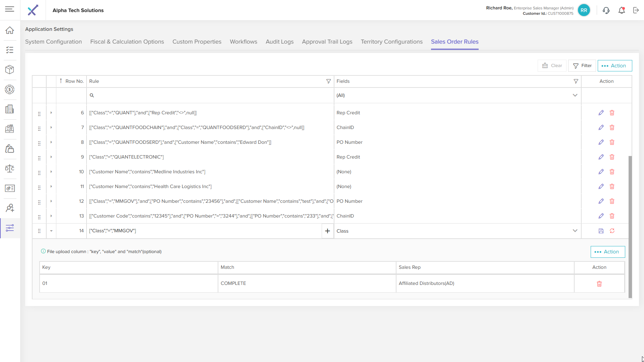Collapse the expanded row 14
The width and height of the screenshot is (644, 362).
click(51, 231)
